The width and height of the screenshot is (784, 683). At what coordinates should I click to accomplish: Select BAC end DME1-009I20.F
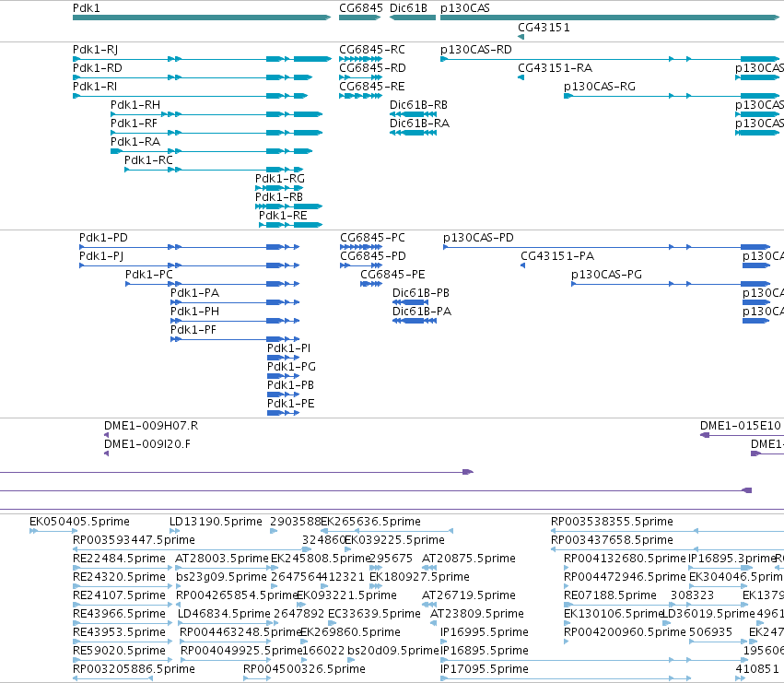(x=147, y=444)
